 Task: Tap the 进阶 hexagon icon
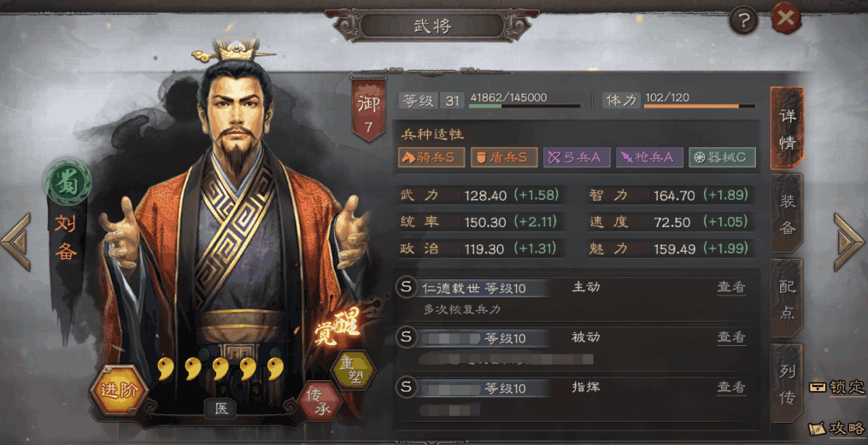tap(119, 390)
